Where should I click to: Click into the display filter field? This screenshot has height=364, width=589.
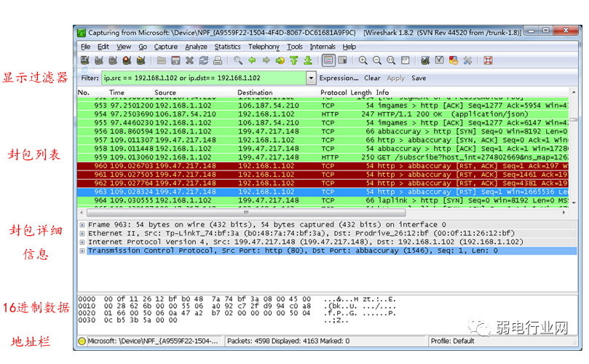(x=204, y=78)
